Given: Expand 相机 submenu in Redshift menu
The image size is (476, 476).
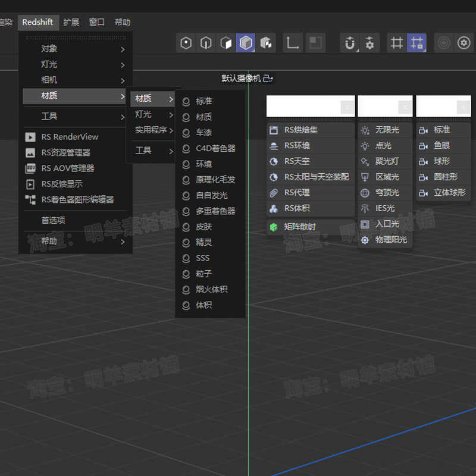Looking at the screenshot, I should tap(75, 80).
